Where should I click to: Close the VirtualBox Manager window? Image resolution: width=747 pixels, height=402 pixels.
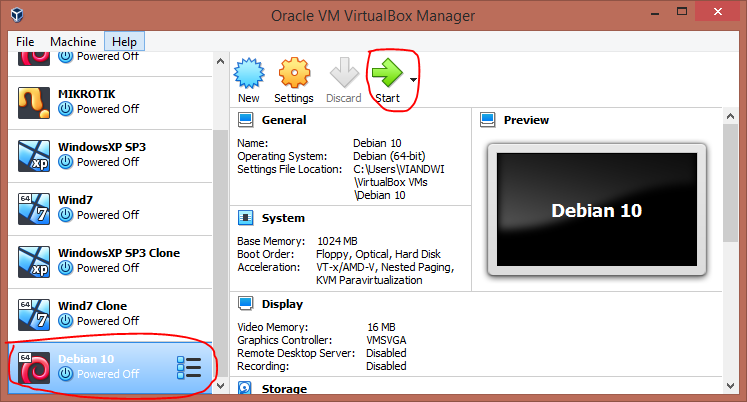pos(717,11)
